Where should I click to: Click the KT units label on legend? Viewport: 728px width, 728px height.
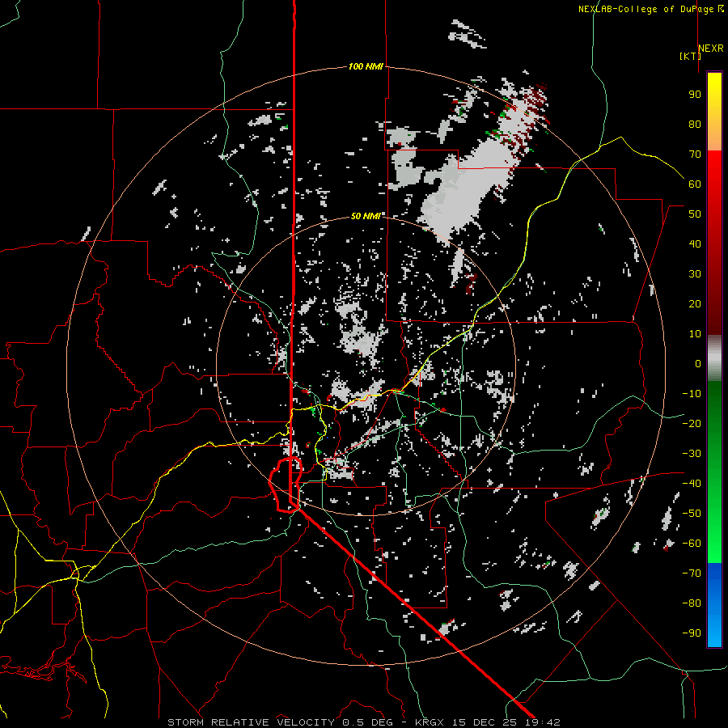coord(690,56)
